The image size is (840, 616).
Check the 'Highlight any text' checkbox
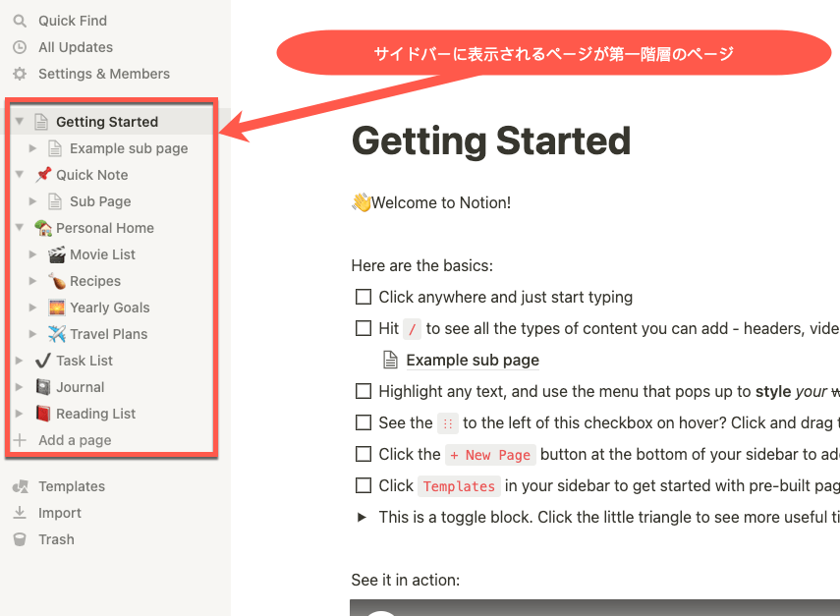pos(364,391)
